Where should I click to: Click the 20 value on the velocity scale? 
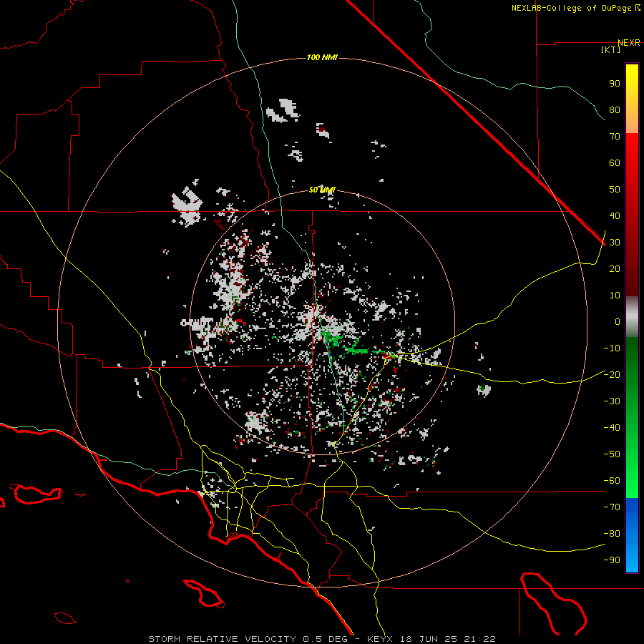[x=615, y=269]
